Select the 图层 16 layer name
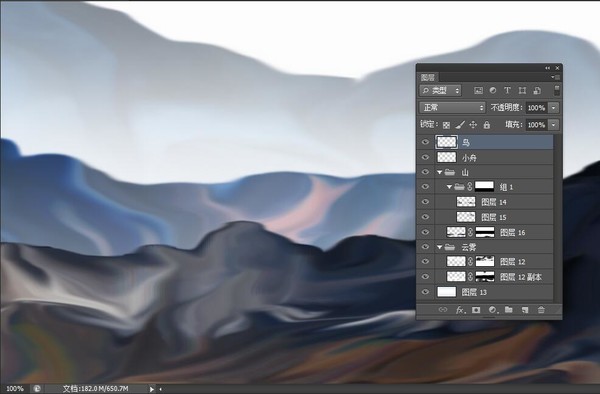 tap(512, 232)
